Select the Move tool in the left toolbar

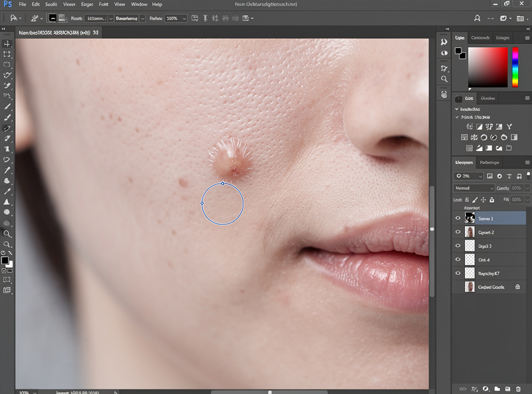tap(7, 43)
